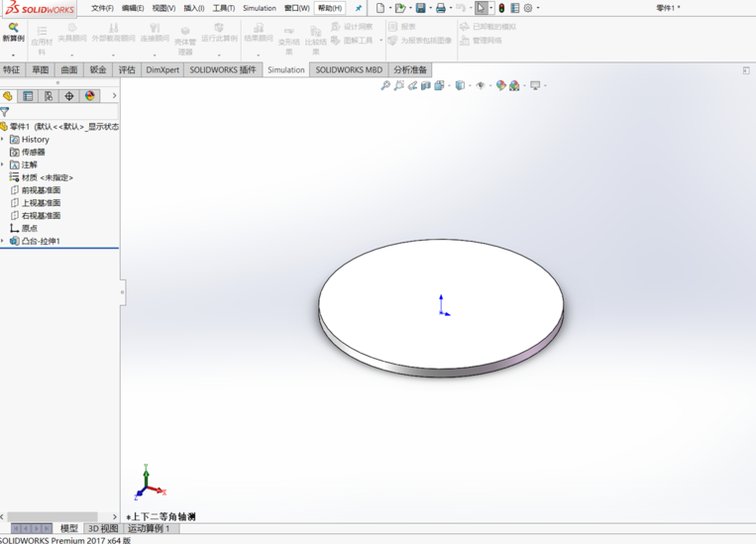This screenshot has height=544, width=756.
Task: Click Previous View icon
Action: [412, 85]
